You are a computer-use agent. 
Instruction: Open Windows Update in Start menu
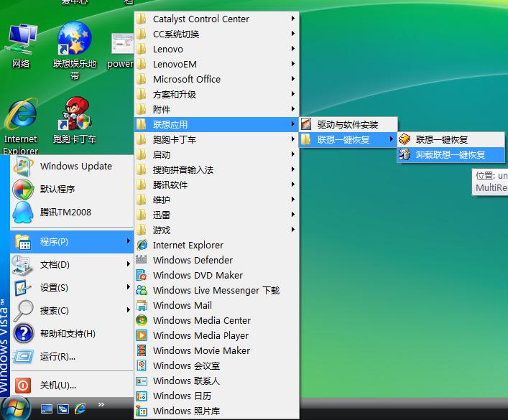point(75,166)
